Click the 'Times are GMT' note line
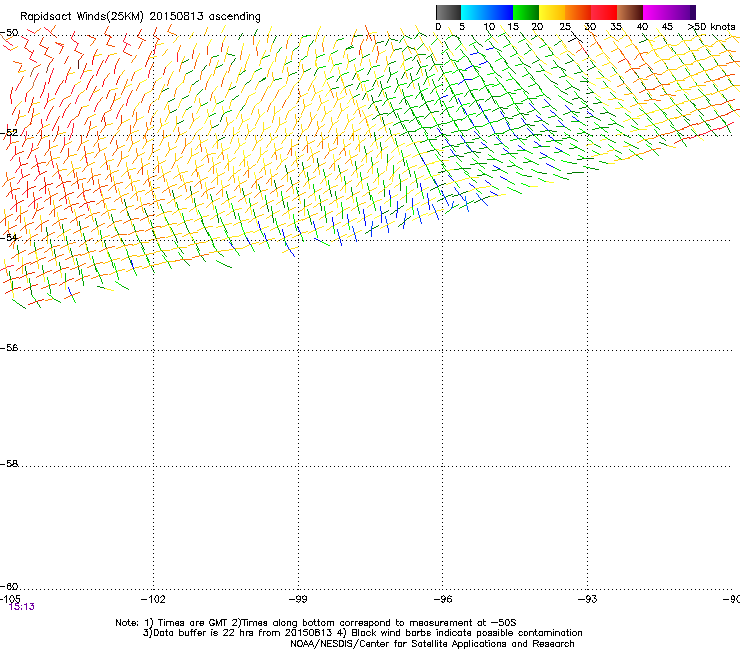Screen dimensions: 740x650 (316, 623)
